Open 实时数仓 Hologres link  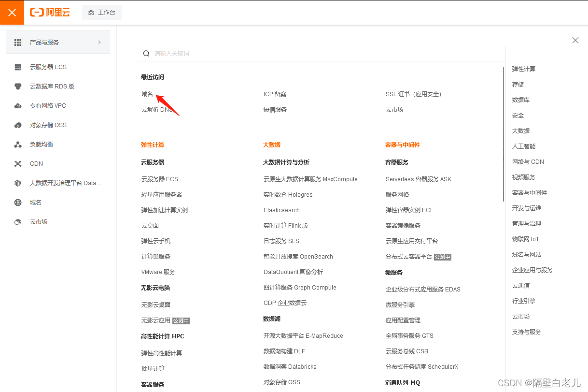(288, 195)
